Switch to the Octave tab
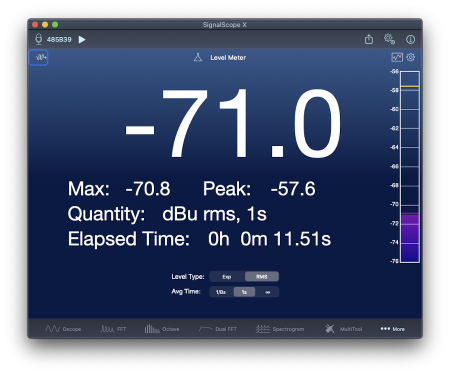450x375 pixels. [x=162, y=329]
